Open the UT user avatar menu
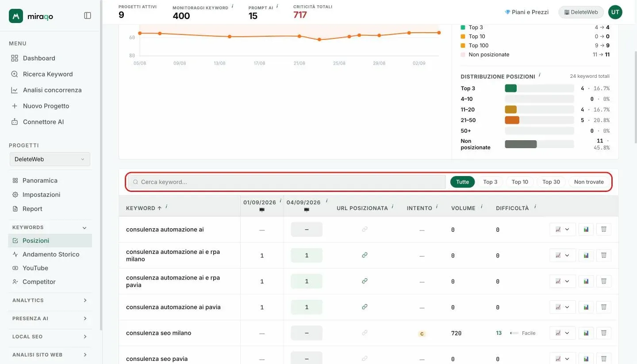The height and width of the screenshot is (364, 637). (x=615, y=12)
